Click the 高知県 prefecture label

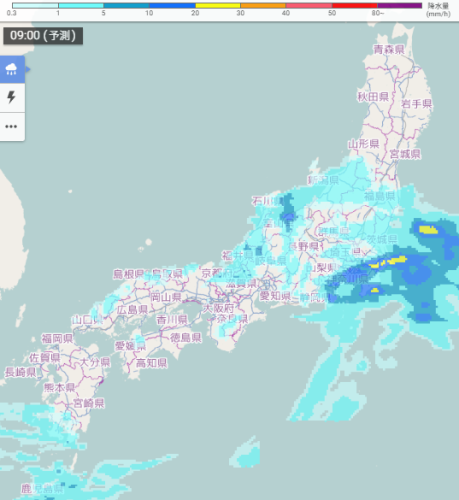(151, 363)
